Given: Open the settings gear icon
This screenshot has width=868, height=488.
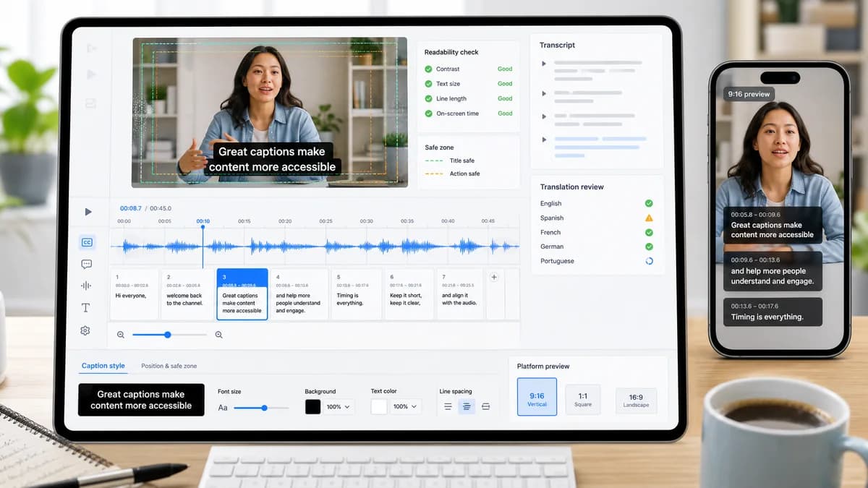Looking at the screenshot, I should [x=85, y=330].
